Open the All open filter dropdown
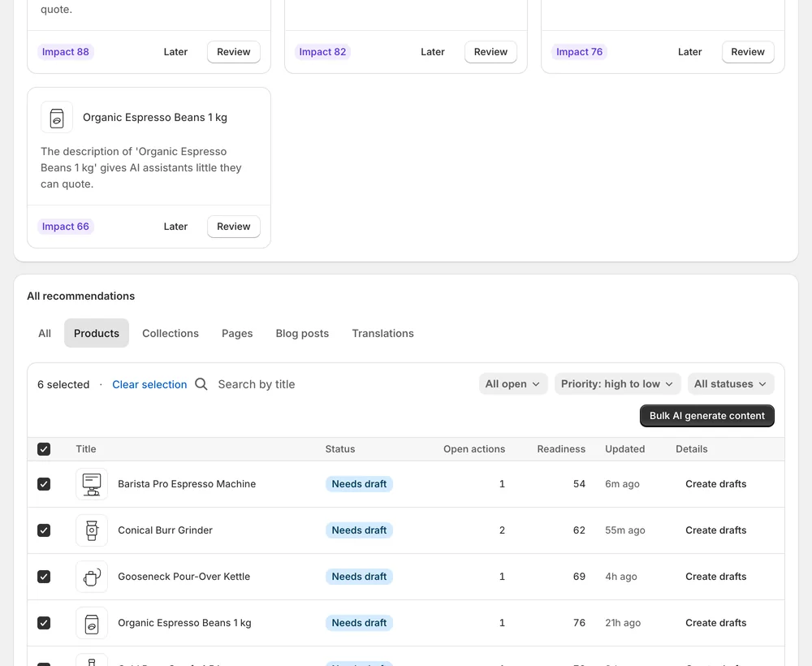 [512, 384]
